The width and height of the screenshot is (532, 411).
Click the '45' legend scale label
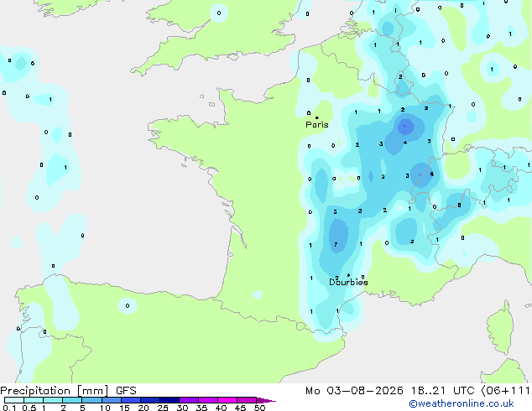(x=241, y=408)
